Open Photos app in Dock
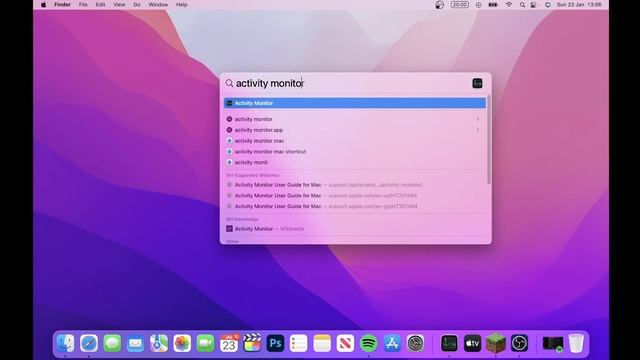 [182, 343]
